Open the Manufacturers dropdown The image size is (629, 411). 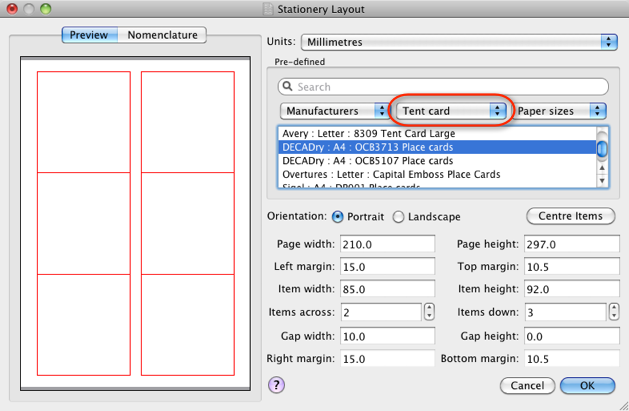[x=333, y=111]
